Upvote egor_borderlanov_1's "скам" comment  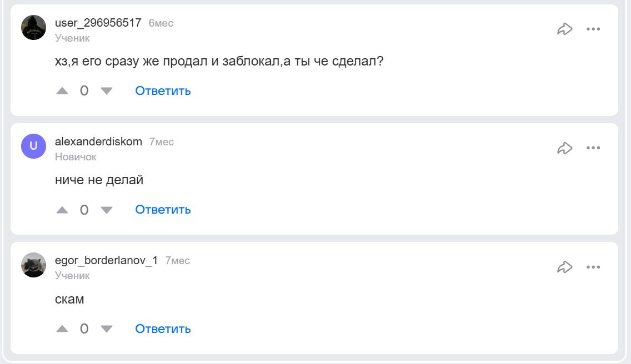click(62, 329)
